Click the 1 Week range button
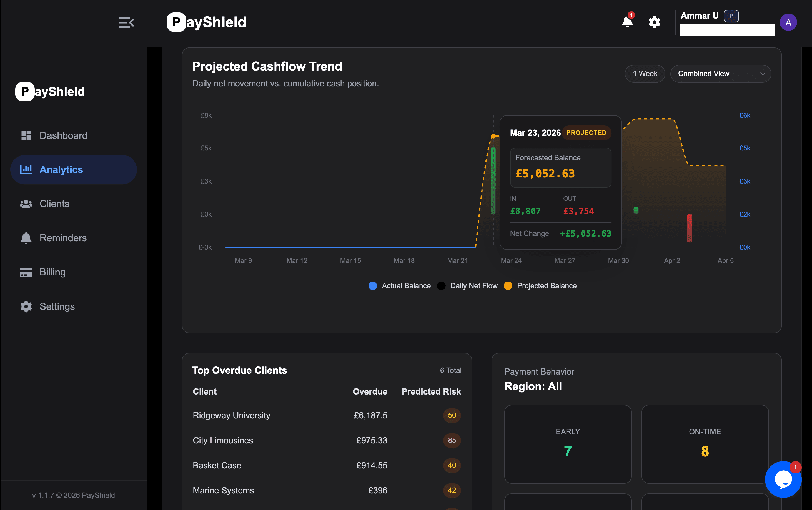The image size is (812, 510). [x=645, y=74]
